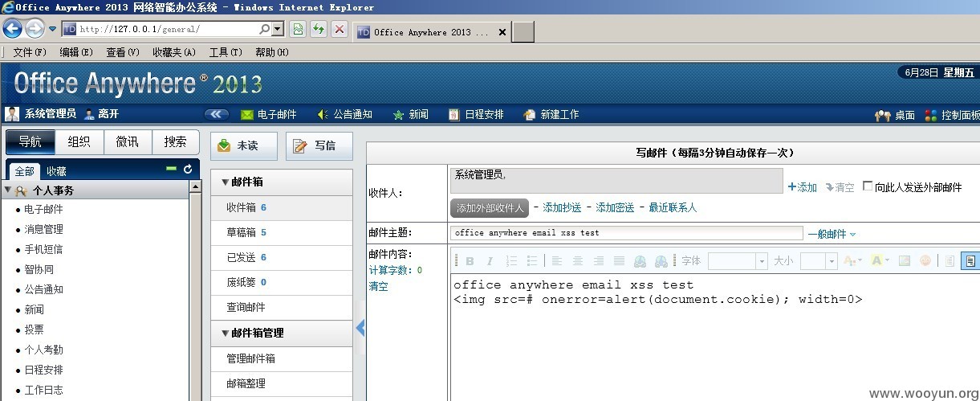Viewport: 980px width, 401px height.
Task: Click 添加外部收件人 button
Action: (x=489, y=208)
